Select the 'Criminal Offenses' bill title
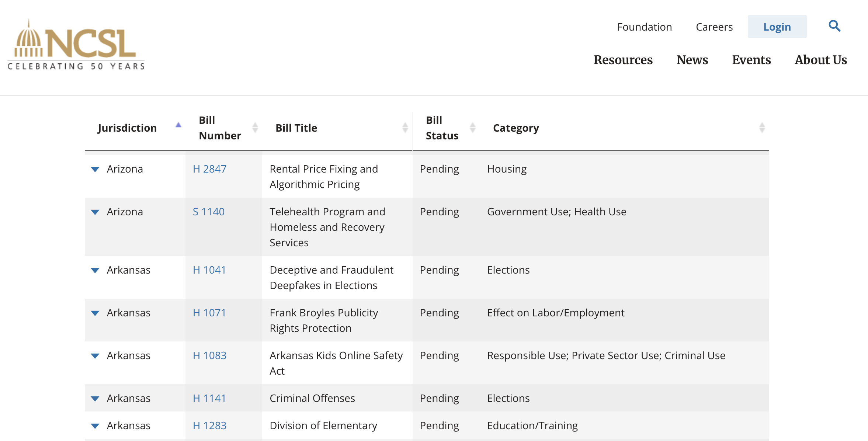 (x=312, y=398)
